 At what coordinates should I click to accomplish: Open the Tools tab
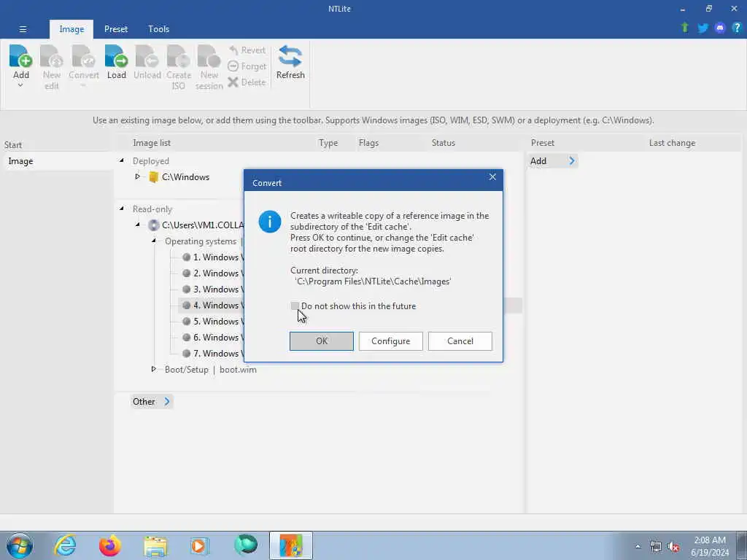(x=158, y=29)
